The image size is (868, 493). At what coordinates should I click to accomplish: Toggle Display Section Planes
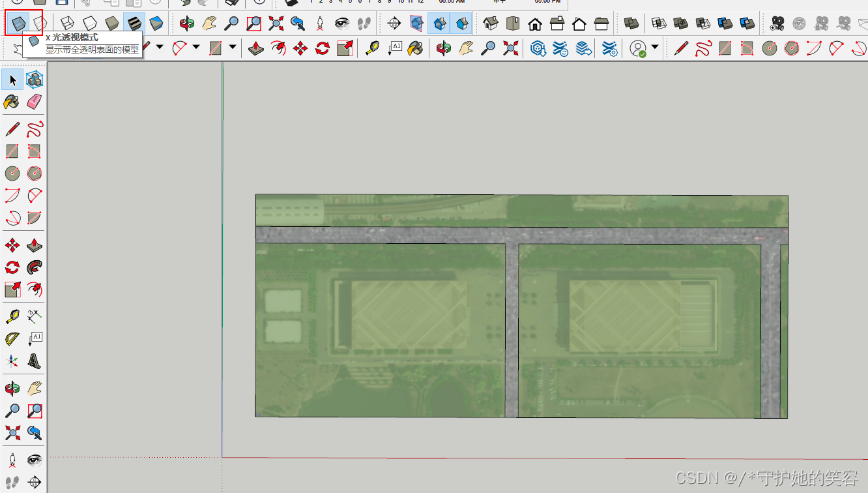point(416,24)
